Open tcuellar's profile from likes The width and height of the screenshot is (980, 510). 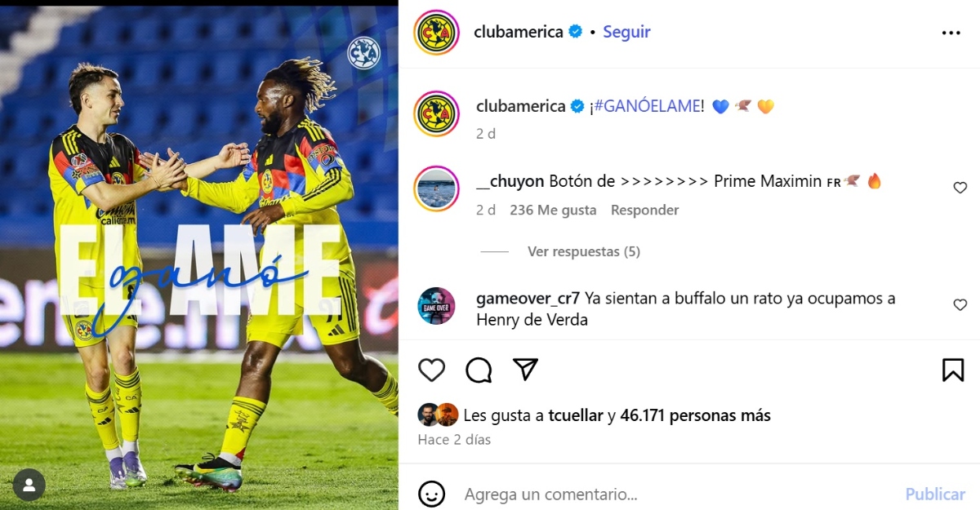point(577,415)
